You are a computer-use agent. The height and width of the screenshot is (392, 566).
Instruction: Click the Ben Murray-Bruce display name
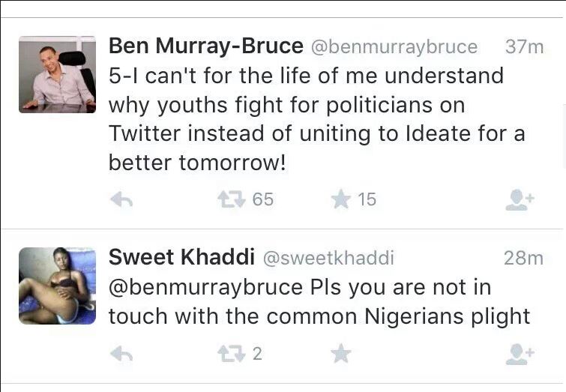(x=205, y=46)
